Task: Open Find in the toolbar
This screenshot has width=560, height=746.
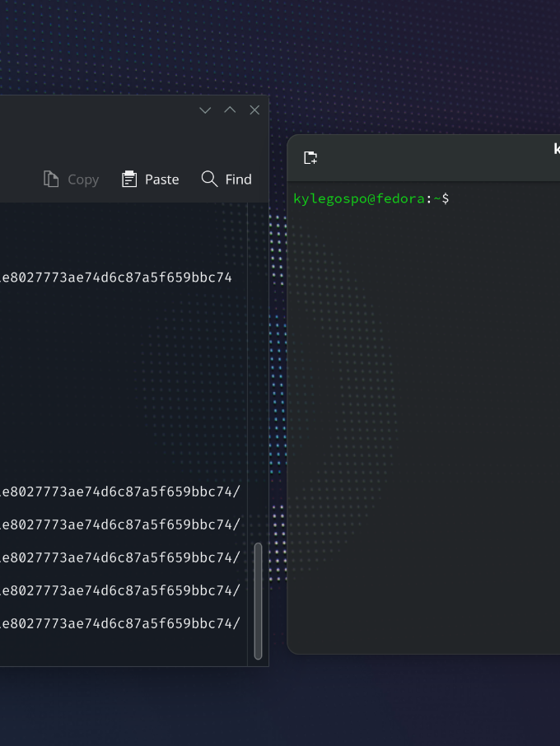Action: 226,180
